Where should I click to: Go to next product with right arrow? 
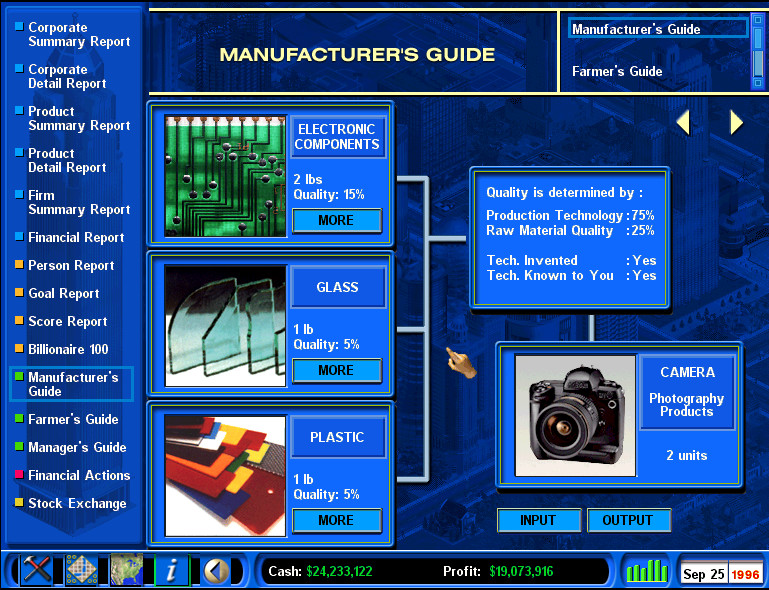tap(737, 122)
